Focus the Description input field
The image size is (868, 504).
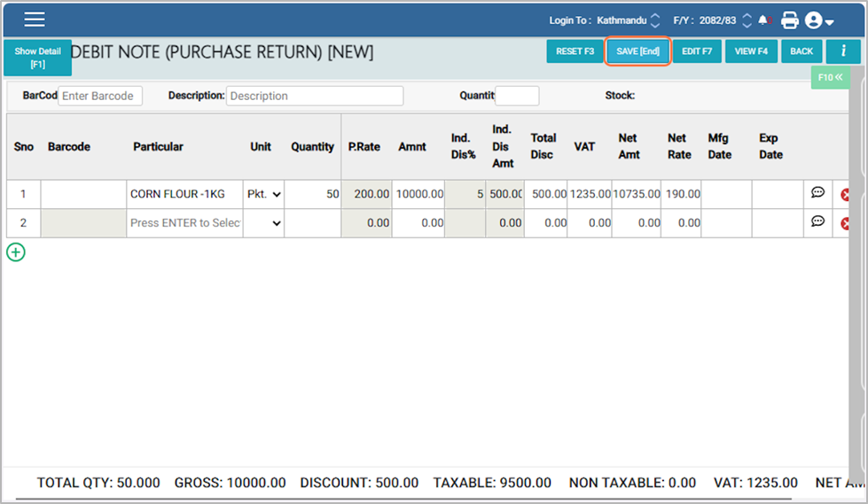(x=315, y=96)
